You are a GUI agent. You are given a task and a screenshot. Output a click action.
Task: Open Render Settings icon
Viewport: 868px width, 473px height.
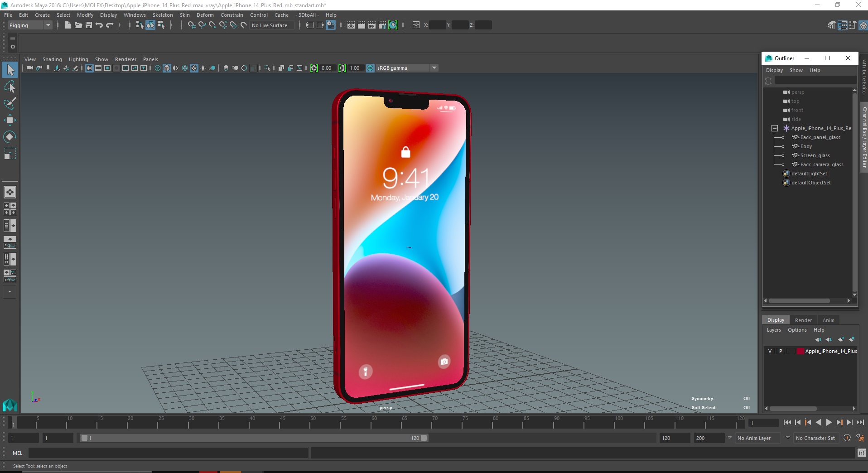coord(382,25)
